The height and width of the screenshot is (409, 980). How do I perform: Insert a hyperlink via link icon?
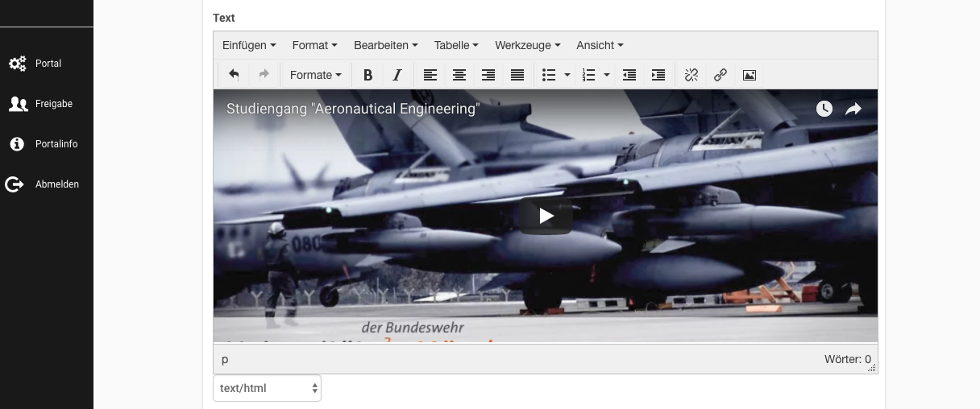click(x=720, y=75)
